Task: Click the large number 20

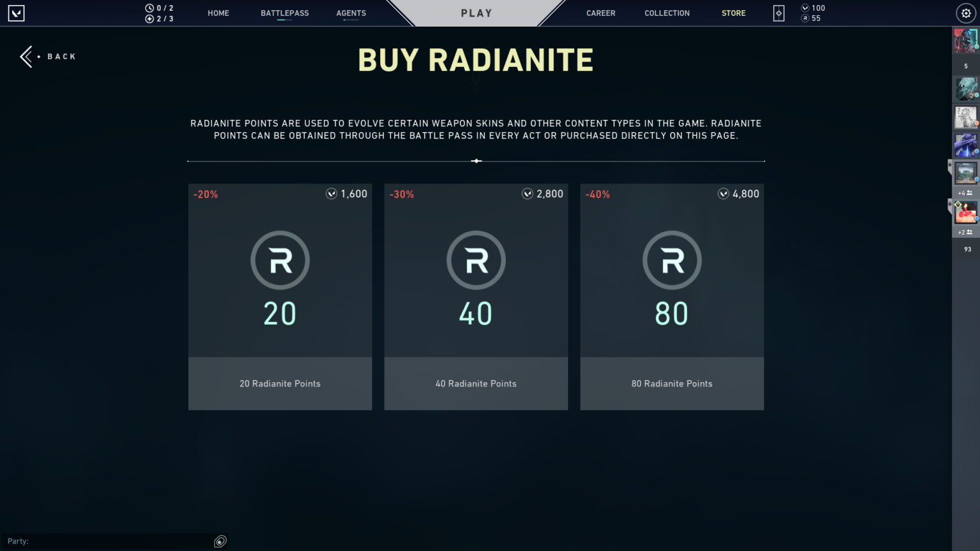Action: (x=280, y=314)
